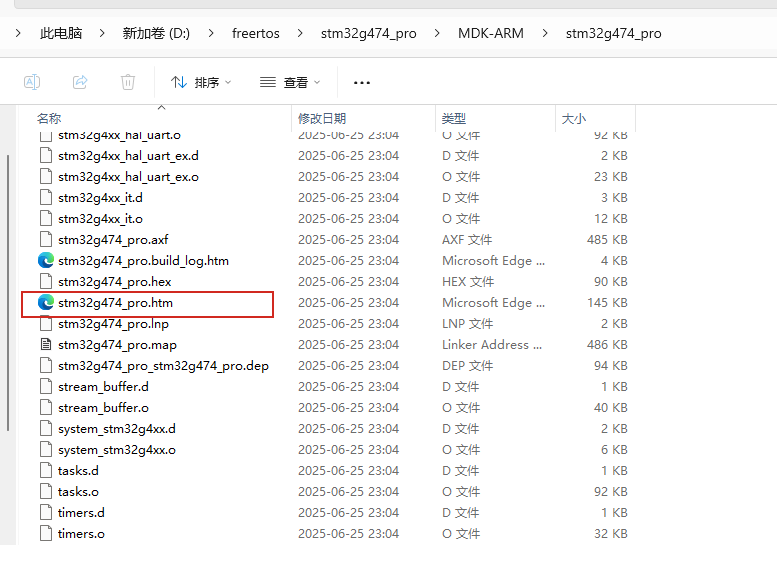Select tasks.o file icon
Image resolution: width=777 pixels, height=561 pixels.
click(x=46, y=492)
